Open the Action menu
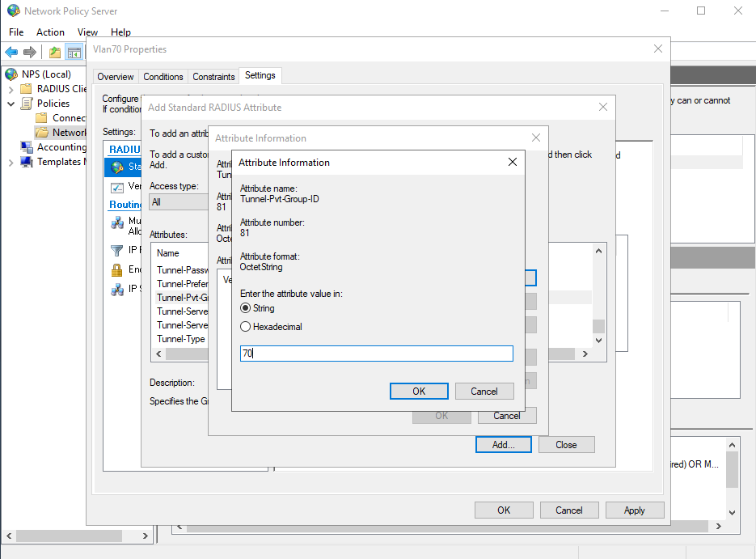756x559 pixels. pos(50,32)
